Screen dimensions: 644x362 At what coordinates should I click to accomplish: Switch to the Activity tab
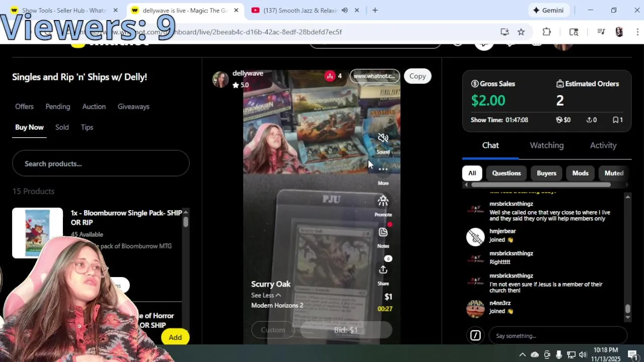click(603, 145)
